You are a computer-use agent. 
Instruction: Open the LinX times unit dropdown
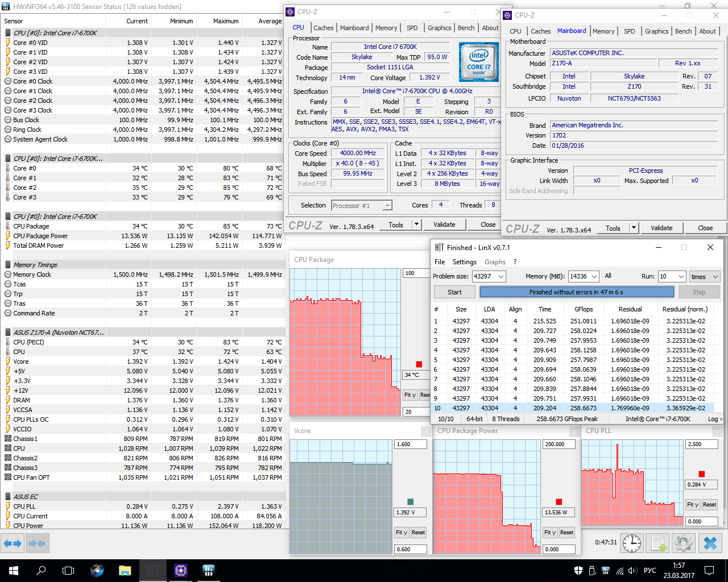(x=705, y=276)
